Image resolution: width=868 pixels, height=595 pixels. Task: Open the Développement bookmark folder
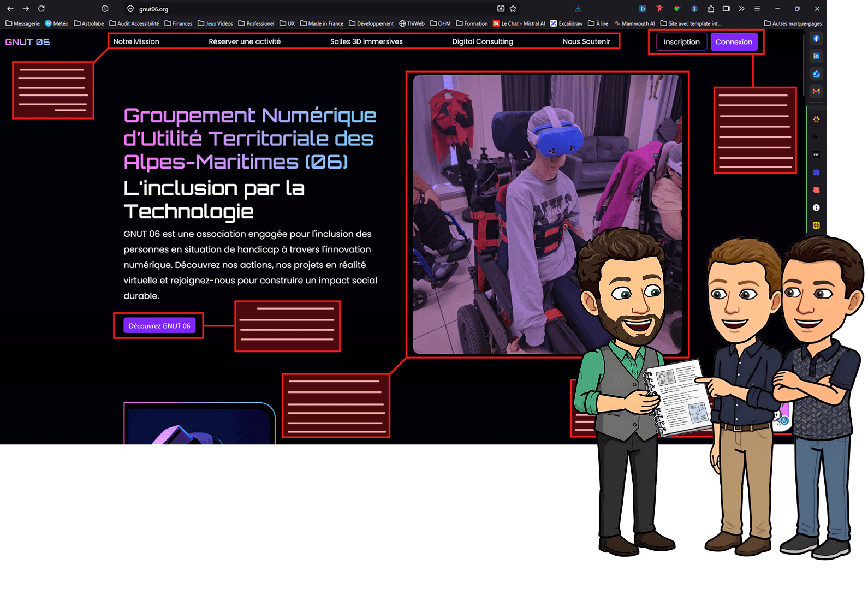click(x=371, y=23)
